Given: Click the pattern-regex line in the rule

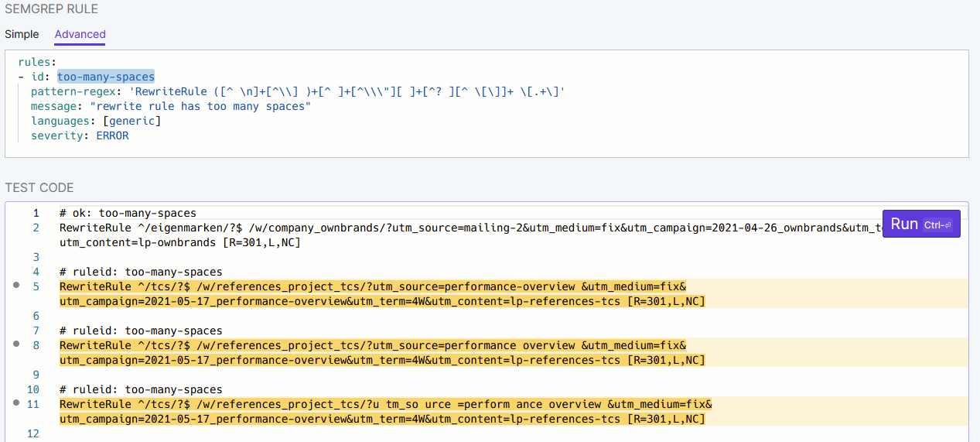Looking at the screenshot, I should pos(298,91).
